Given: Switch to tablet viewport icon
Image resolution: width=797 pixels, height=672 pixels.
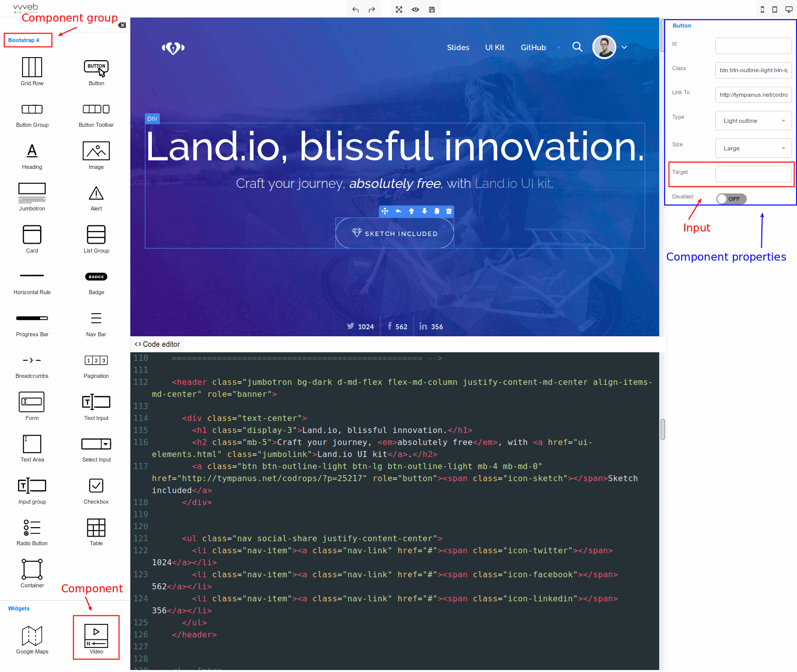Looking at the screenshot, I should (774, 10).
